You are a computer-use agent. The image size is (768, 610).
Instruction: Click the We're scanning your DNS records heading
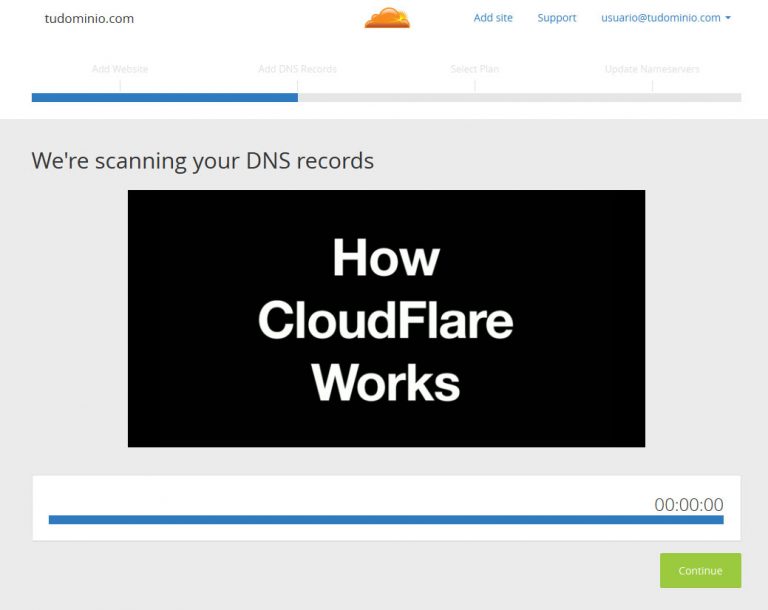point(203,161)
